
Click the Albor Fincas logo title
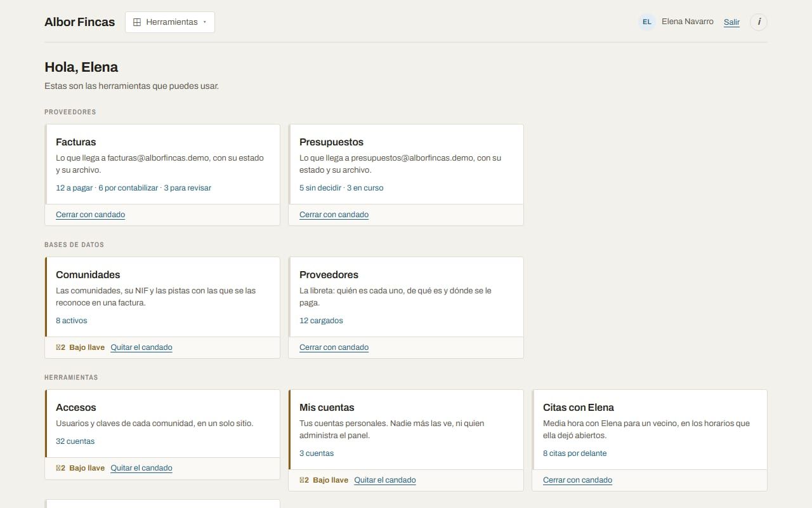[x=79, y=22]
